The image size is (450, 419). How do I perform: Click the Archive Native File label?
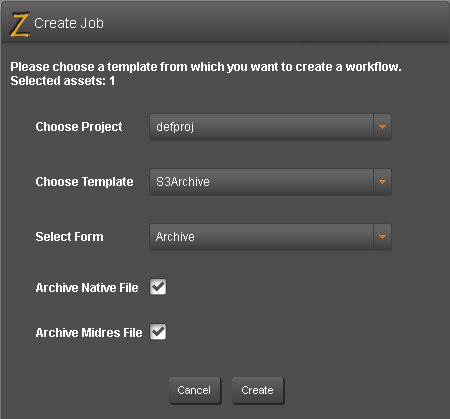coord(87,288)
